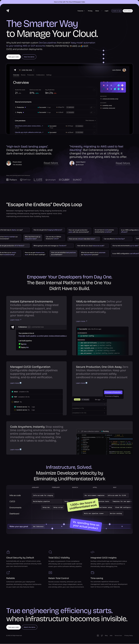Select the rocketship-emoji-prod account
This screenshot has height=644, width=139.
[x=108, y=108]
